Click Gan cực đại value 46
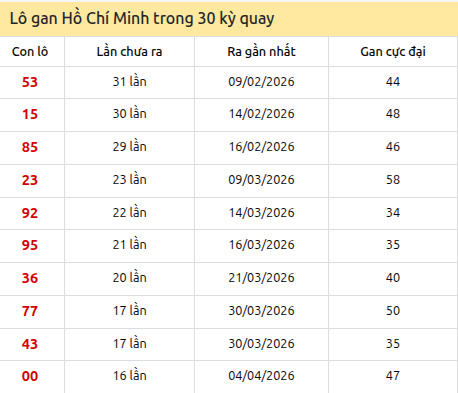The width and height of the screenshot is (458, 393). (x=393, y=147)
